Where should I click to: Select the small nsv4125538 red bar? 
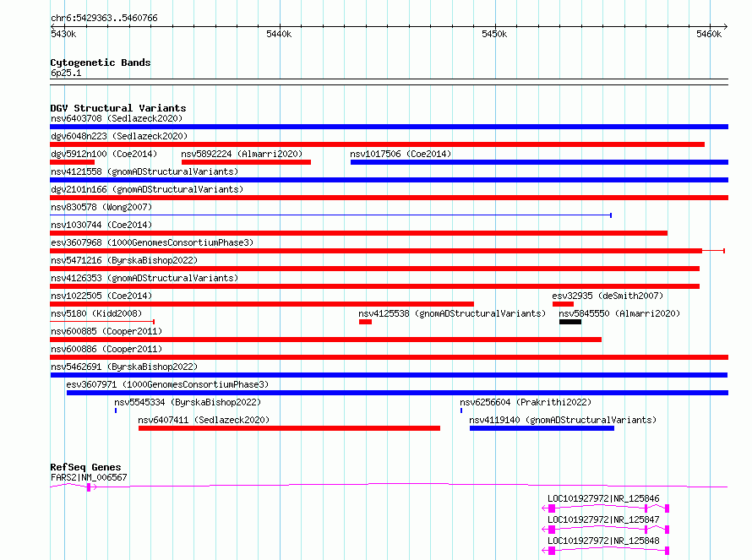(366, 322)
